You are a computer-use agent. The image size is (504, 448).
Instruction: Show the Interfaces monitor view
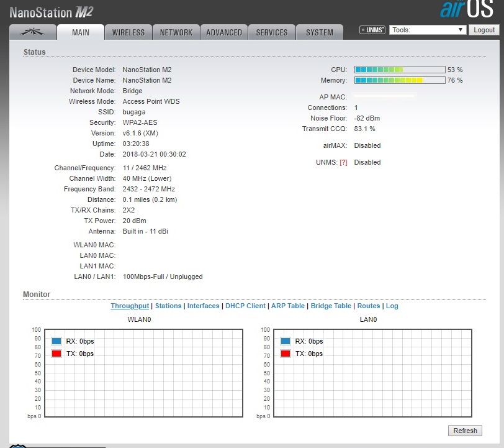[x=203, y=306]
